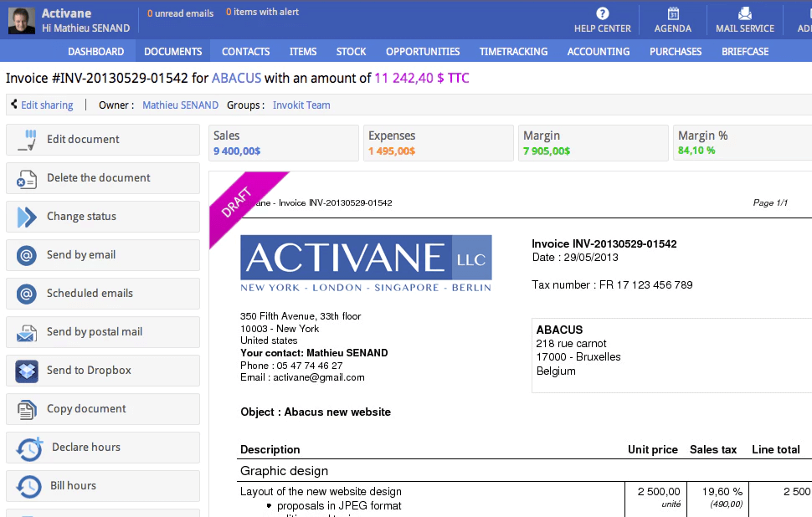This screenshot has height=517, width=812.
Task: Open Help Center question mark icon
Action: click(x=602, y=13)
